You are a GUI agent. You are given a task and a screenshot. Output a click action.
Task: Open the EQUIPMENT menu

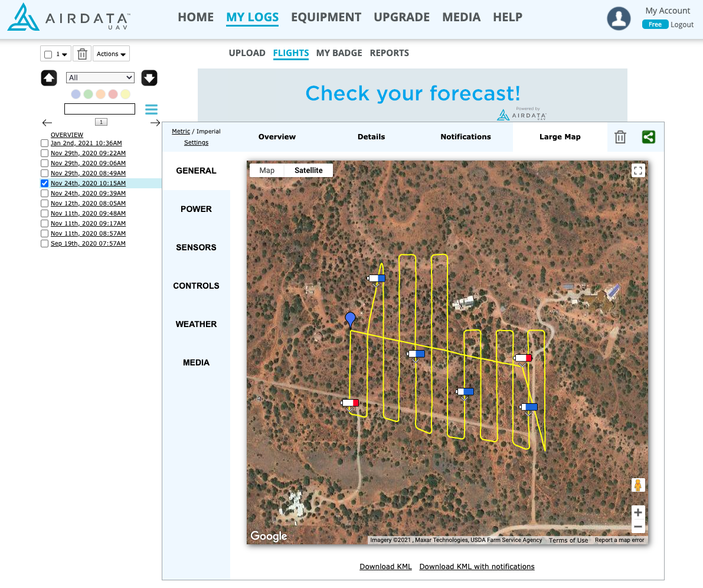[326, 18]
